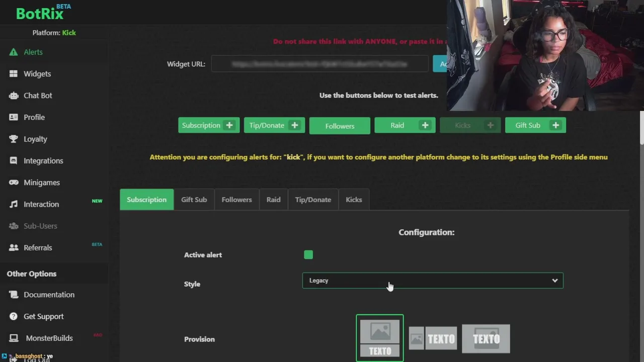The image size is (644, 362).
Task: Click the blurred Widget URL field
Action: coord(320,64)
